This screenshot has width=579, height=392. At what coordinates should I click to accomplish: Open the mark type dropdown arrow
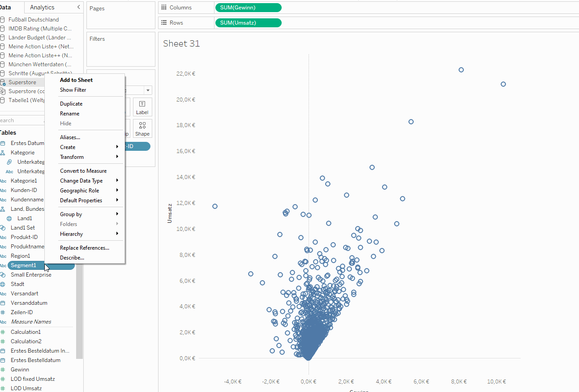coord(148,90)
